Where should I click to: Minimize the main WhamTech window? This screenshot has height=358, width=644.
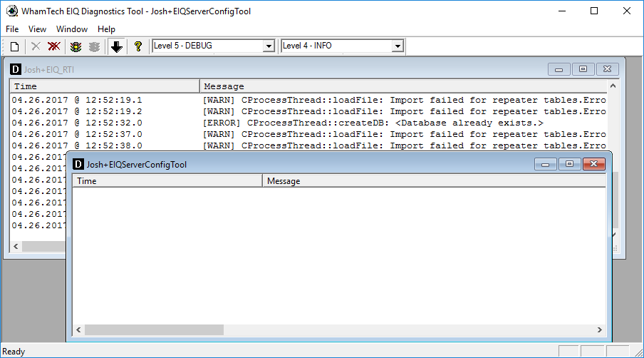(562, 11)
